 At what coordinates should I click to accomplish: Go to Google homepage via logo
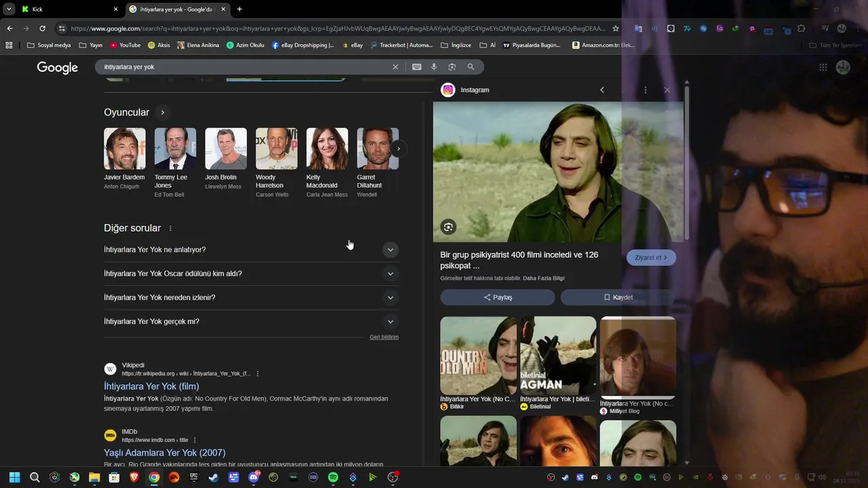(58, 67)
